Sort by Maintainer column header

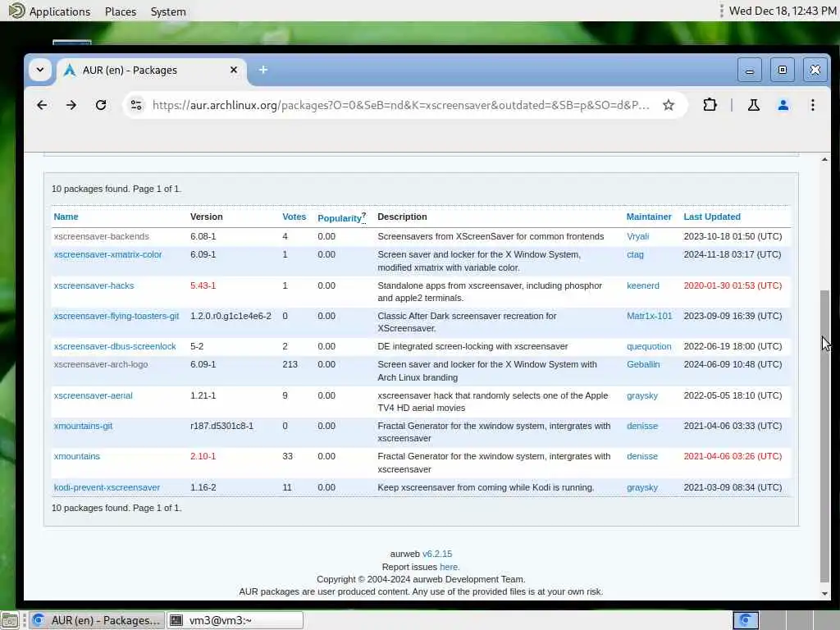tap(649, 217)
